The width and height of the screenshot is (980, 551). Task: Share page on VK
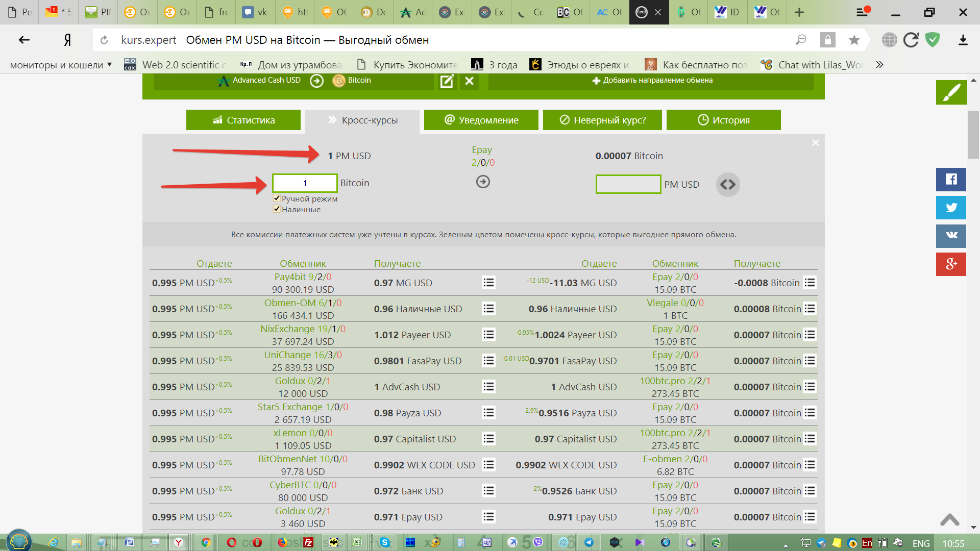click(x=951, y=236)
